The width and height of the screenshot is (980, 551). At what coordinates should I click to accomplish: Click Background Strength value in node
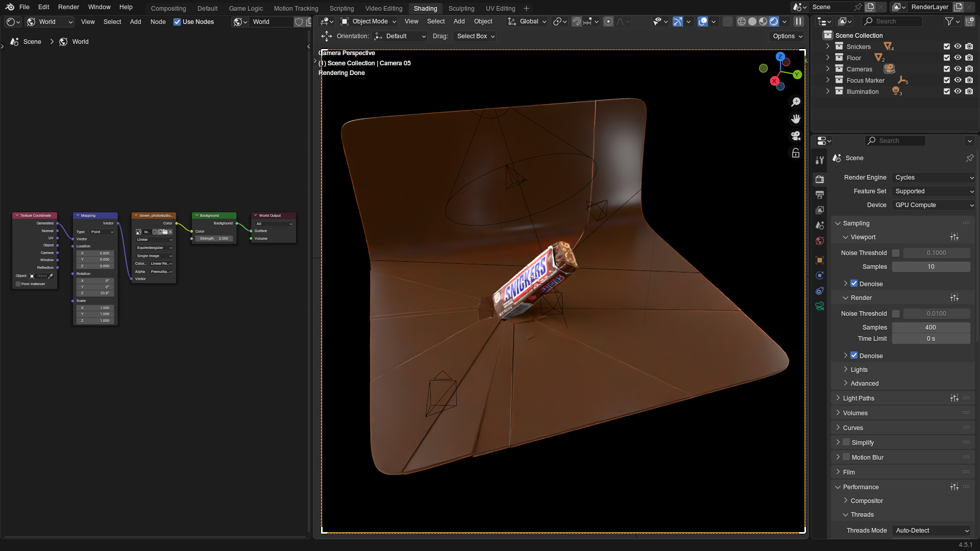tap(214, 239)
